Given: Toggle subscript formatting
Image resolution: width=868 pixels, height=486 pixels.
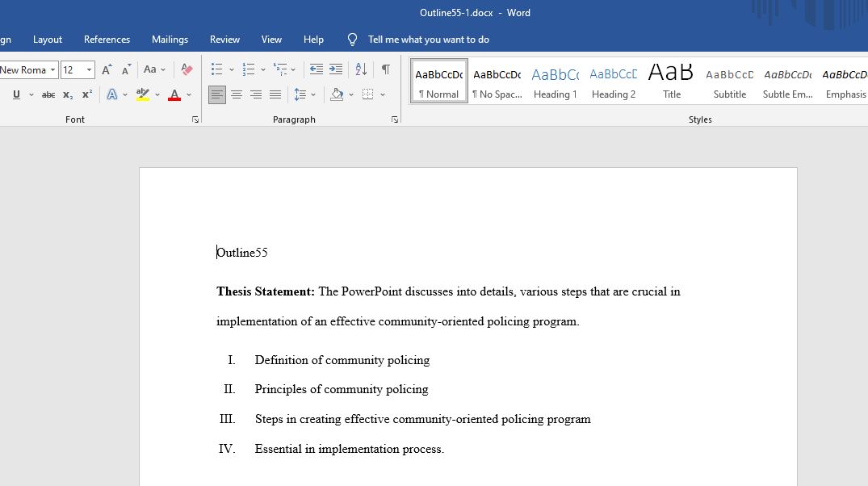Looking at the screenshot, I should point(68,94).
